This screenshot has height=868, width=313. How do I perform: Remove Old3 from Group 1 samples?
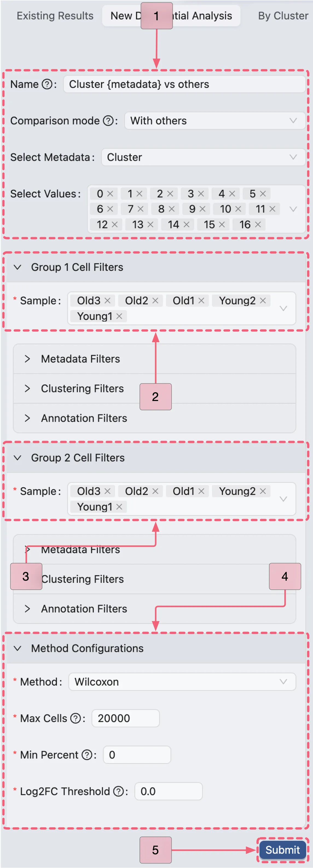point(107,300)
